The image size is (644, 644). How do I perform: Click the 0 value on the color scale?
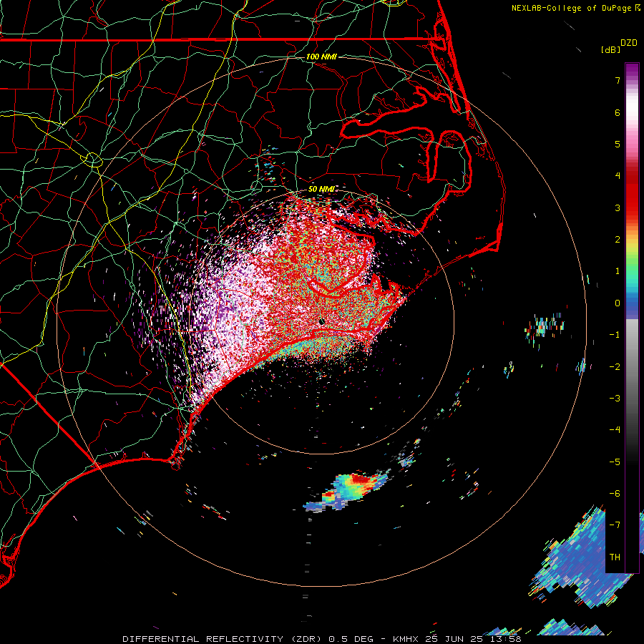pos(618,303)
